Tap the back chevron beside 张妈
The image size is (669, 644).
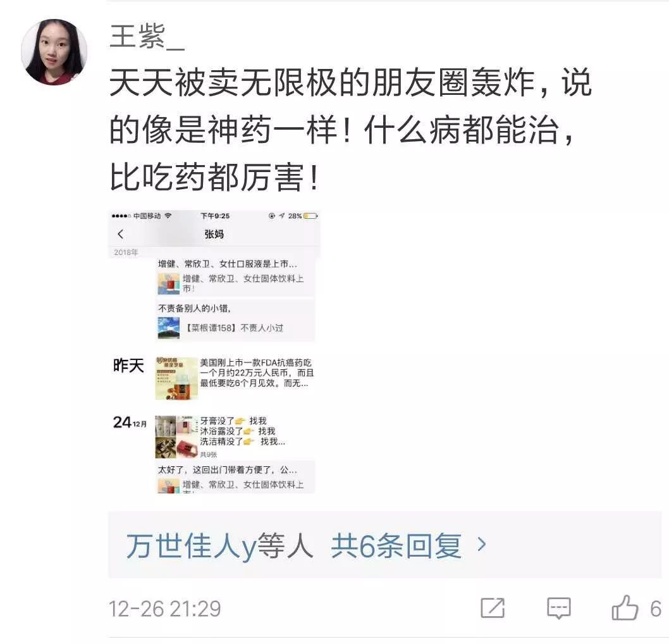[120, 234]
